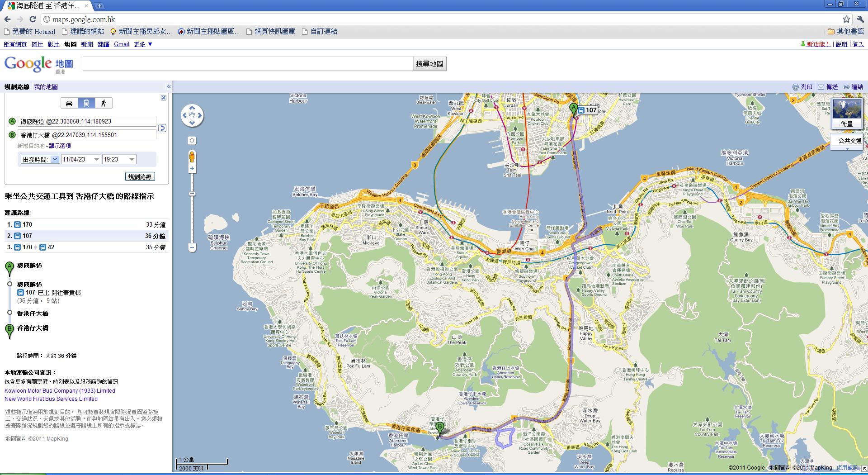Pan the map left arrow
This screenshot has height=475, width=868.
coord(184,115)
